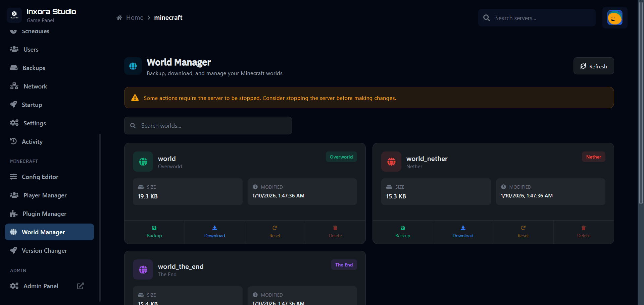The width and height of the screenshot is (644, 305).
Task: Click the Home breadcrumb icon
Action: [x=119, y=17]
